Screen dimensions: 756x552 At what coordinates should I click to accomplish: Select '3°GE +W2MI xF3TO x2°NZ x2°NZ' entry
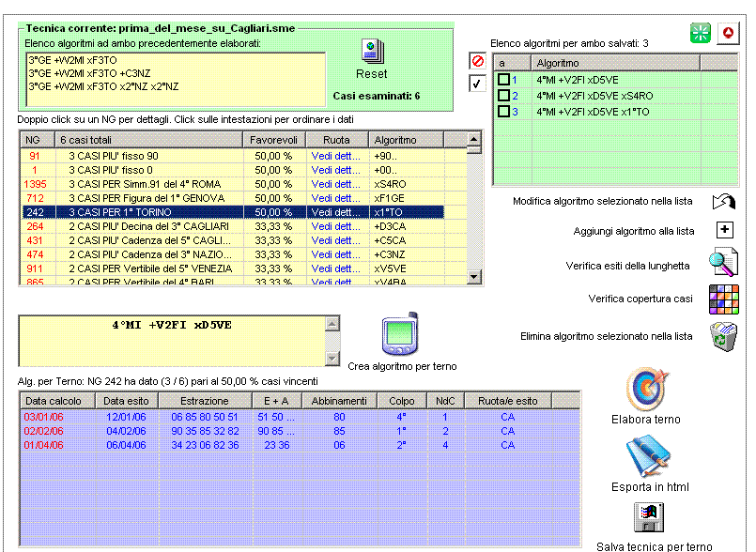pyautogui.click(x=103, y=86)
